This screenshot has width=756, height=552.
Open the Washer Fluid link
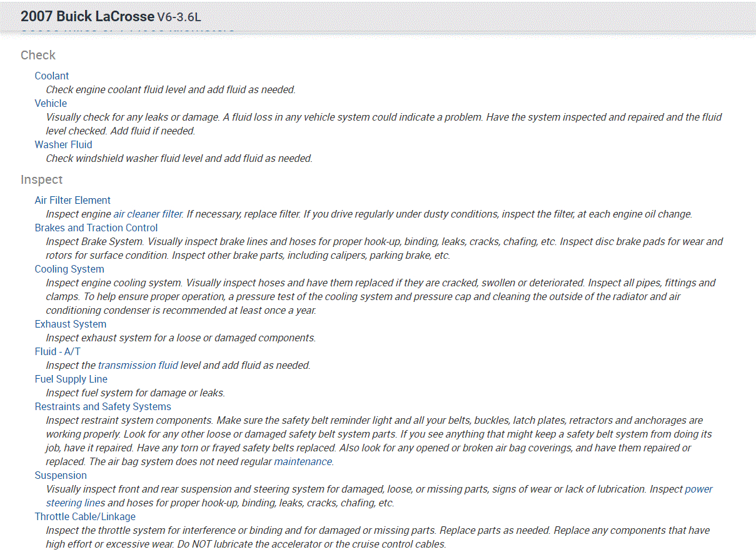pos(63,144)
